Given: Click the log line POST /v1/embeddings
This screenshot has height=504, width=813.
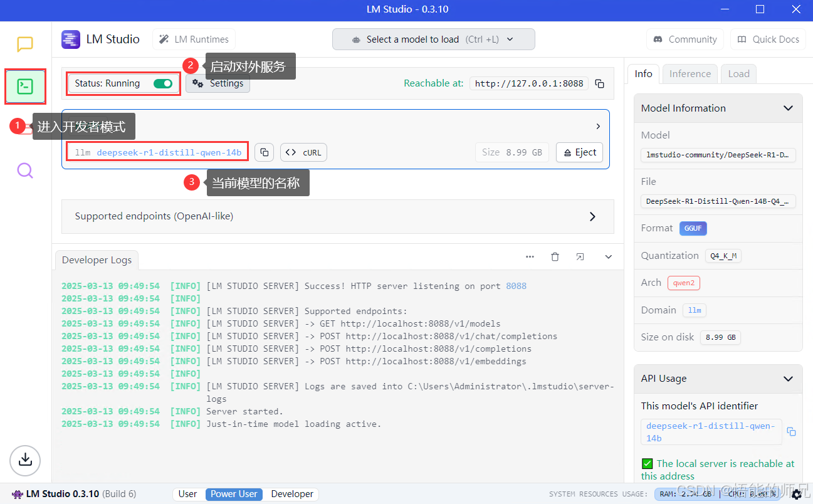Looking at the screenshot, I should [366, 361].
